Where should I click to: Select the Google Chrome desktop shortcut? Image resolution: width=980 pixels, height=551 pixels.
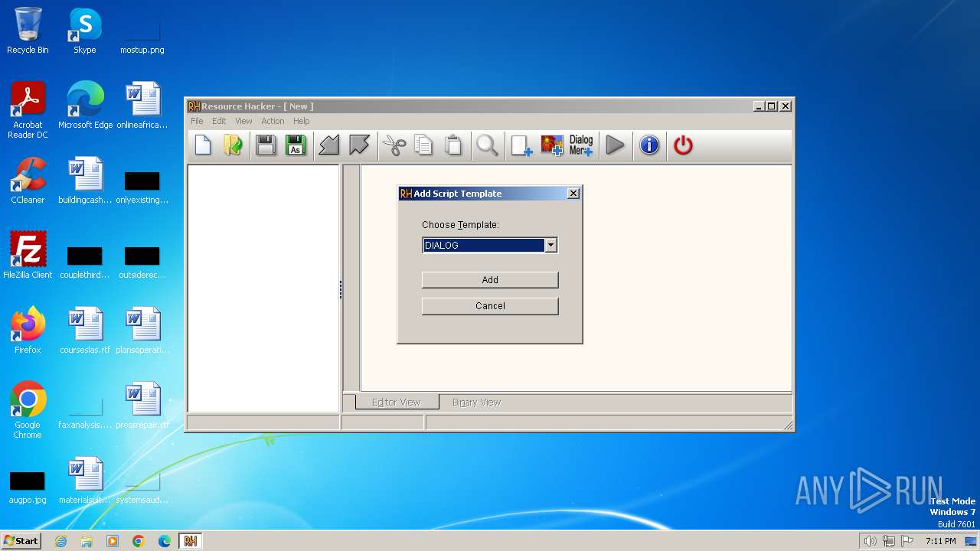coord(28,410)
